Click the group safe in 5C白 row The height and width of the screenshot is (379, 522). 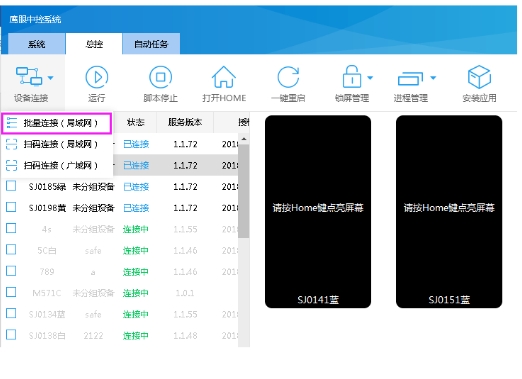(93, 251)
